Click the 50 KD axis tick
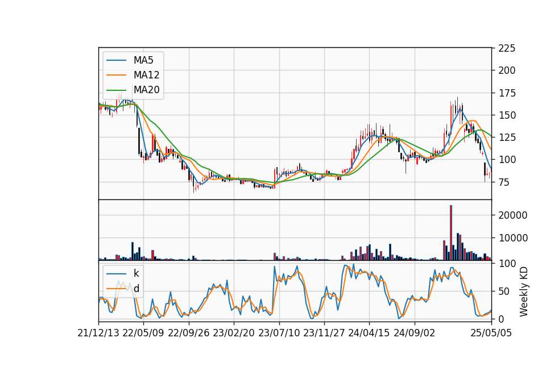The width and height of the screenshot is (546, 392). click(x=504, y=291)
